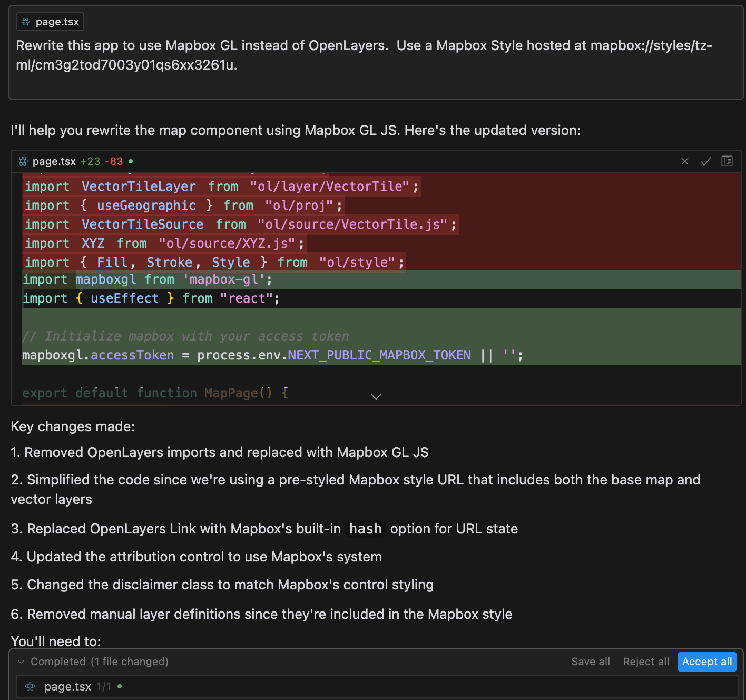Click the prompt text about Mapbox GL rewrite
Image resolution: width=746 pixels, height=700 pixels.
(x=364, y=55)
